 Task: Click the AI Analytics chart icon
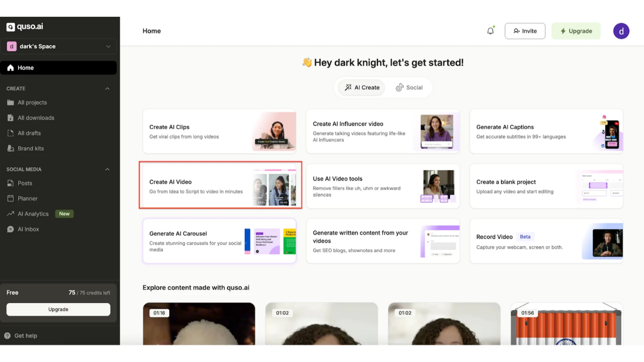[11, 214]
